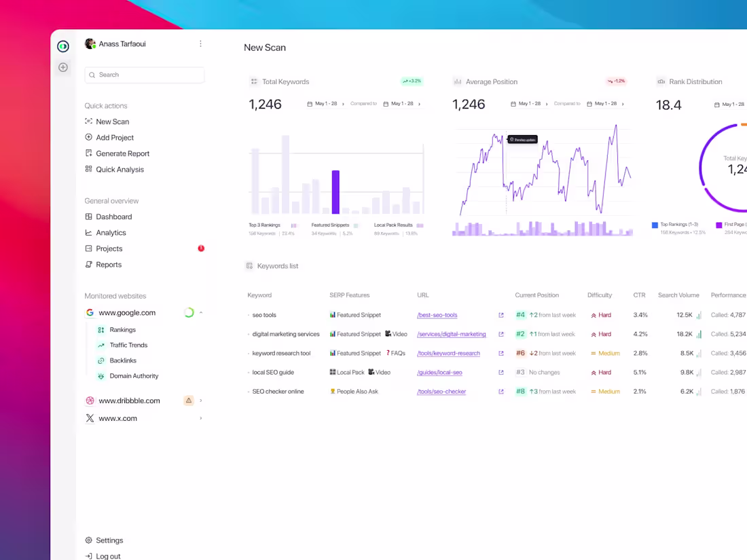Open Domain Authority for www.google.com
747x560 pixels.
(x=101, y=376)
